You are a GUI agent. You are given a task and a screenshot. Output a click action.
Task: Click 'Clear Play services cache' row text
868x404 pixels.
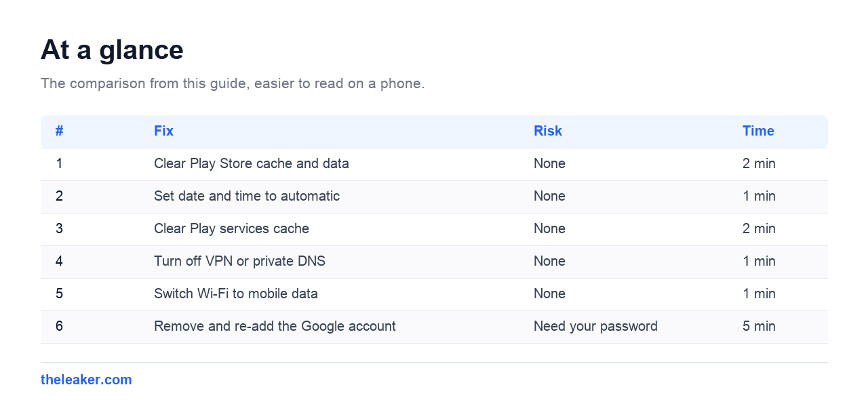(231, 228)
